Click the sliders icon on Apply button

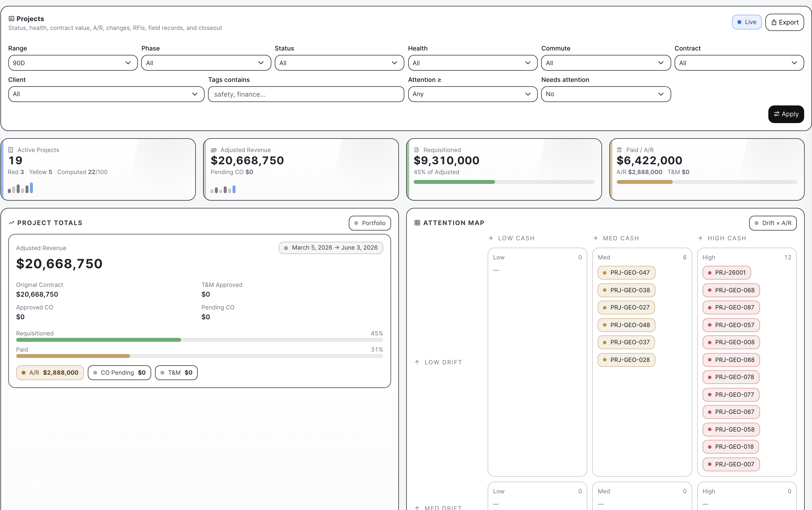click(777, 114)
